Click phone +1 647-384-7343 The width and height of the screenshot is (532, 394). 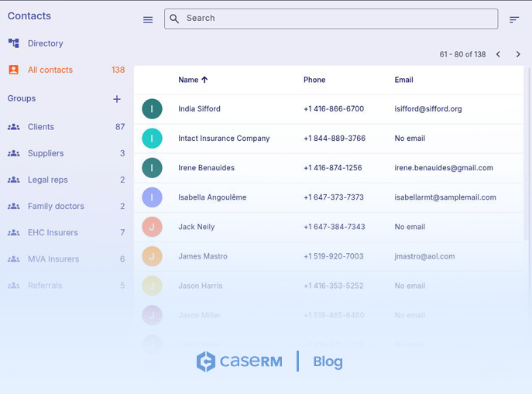[x=335, y=227]
